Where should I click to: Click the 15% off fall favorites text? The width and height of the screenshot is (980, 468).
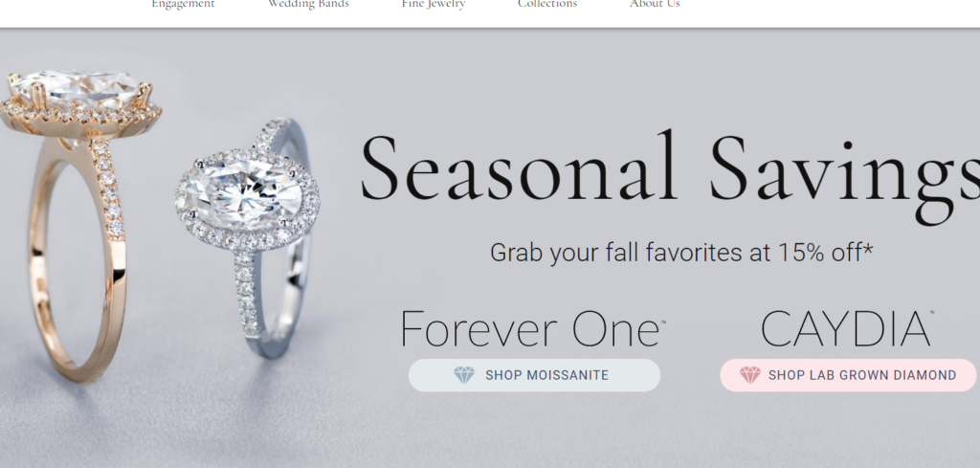pos(681,253)
